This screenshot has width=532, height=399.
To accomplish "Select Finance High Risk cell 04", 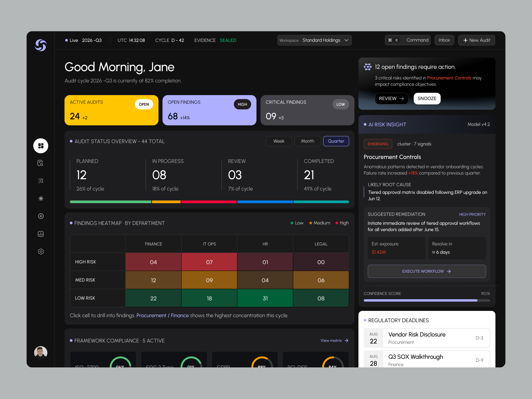I will 153,262.
